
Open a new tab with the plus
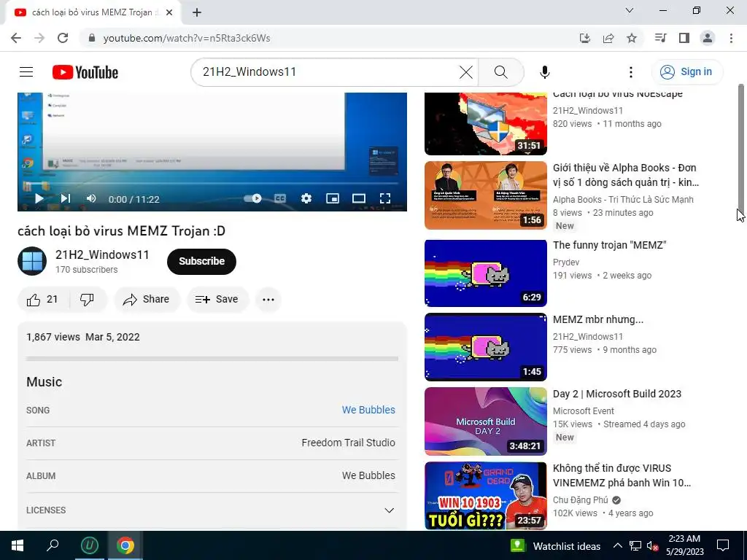tap(197, 13)
